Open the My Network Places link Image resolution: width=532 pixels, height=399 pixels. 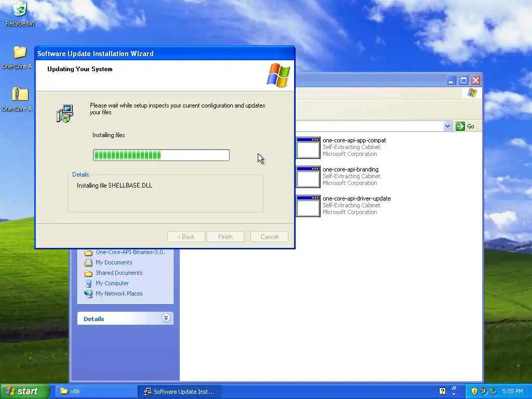[x=119, y=294]
